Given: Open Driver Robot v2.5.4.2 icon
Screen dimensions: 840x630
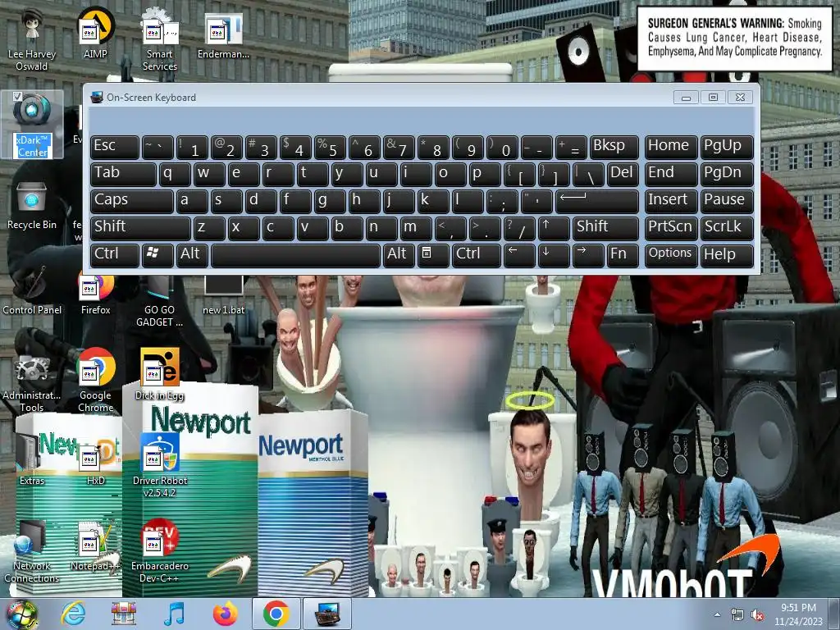Looking at the screenshot, I should (160, 466).
